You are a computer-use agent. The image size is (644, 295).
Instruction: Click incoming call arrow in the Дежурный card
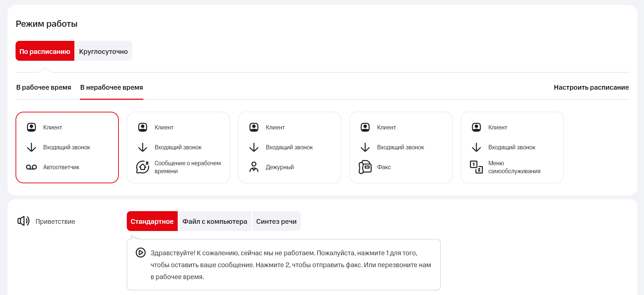coord(254,147)
